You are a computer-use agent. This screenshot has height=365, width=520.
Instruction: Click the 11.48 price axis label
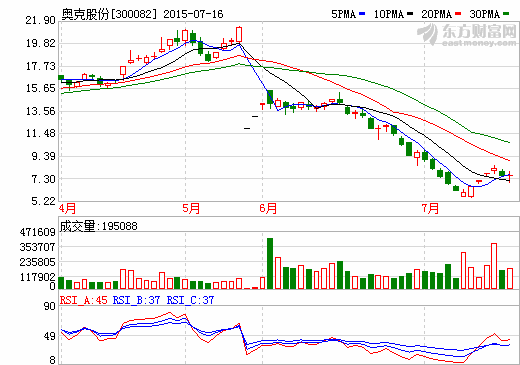coord(41,134)
